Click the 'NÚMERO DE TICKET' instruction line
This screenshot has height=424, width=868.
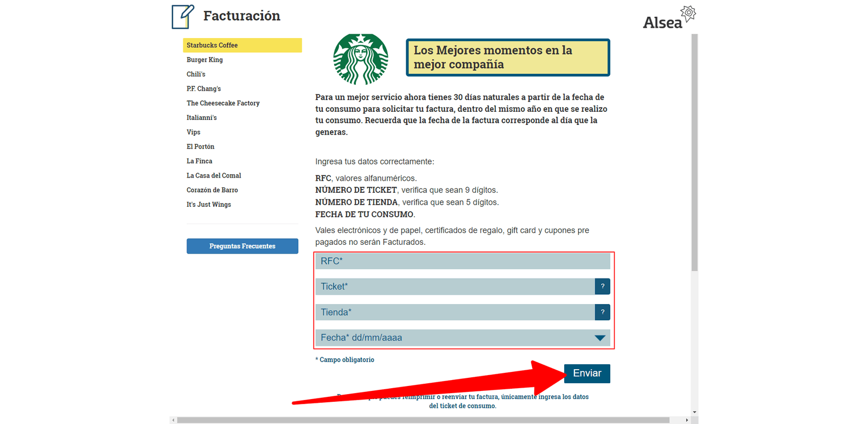pos(406,190)
